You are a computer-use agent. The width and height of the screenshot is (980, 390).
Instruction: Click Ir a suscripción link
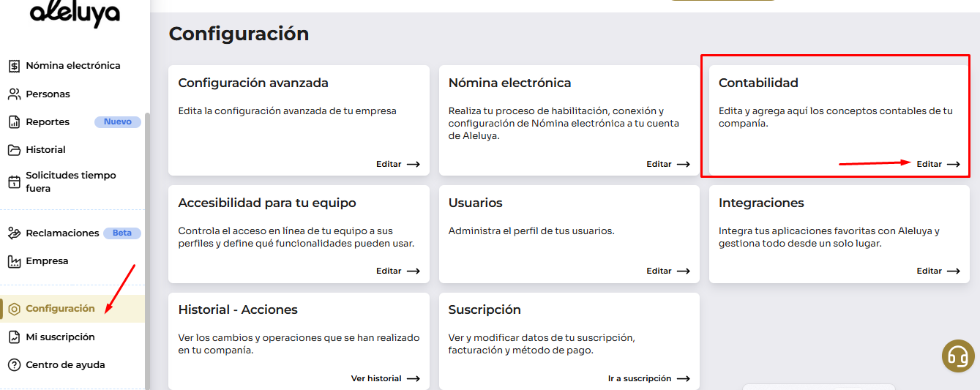click(x=648, y=378)
